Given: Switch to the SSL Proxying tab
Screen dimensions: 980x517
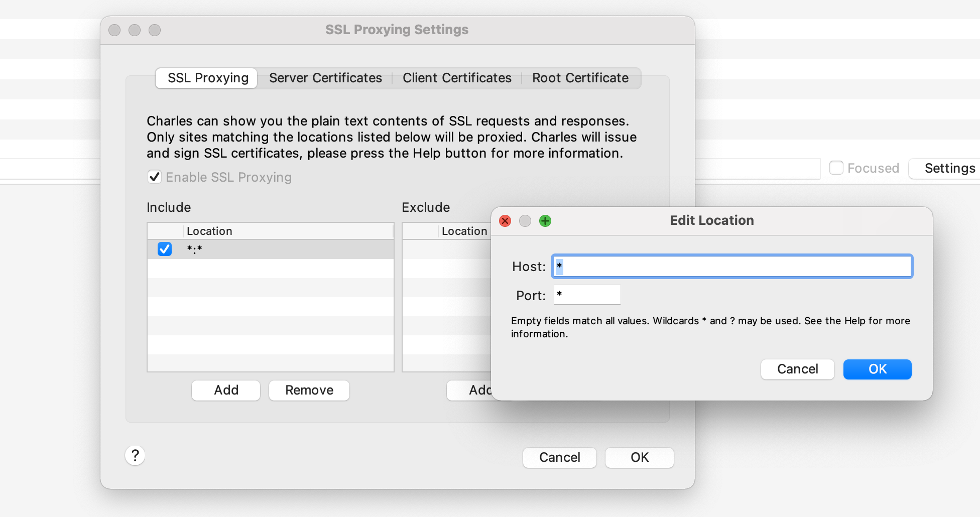Looking at the screenshot, I should pos(207,78).
